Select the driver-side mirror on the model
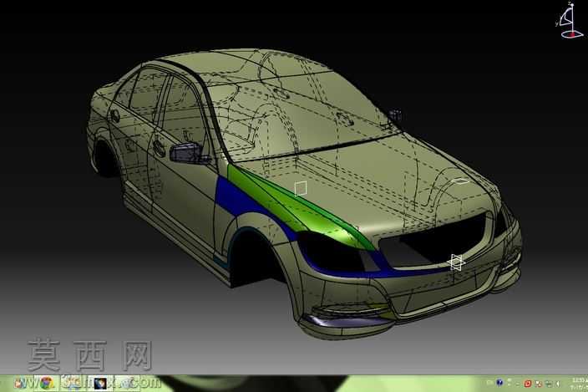This screenshot has width=588, height=392. [x=186, y=153]
